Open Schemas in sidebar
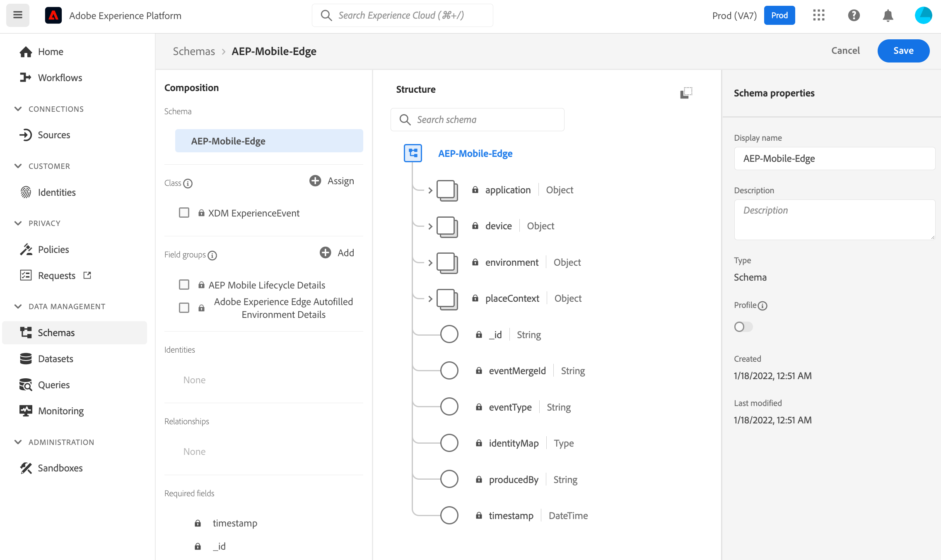Image resolution: width=941 pixels, height=560 pixels. tap(75, 333)
